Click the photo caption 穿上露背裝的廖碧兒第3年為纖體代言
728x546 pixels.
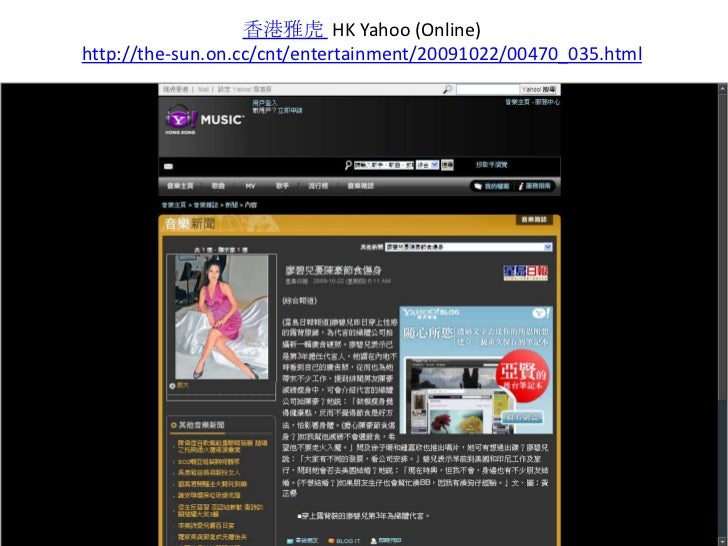point(363,516)
